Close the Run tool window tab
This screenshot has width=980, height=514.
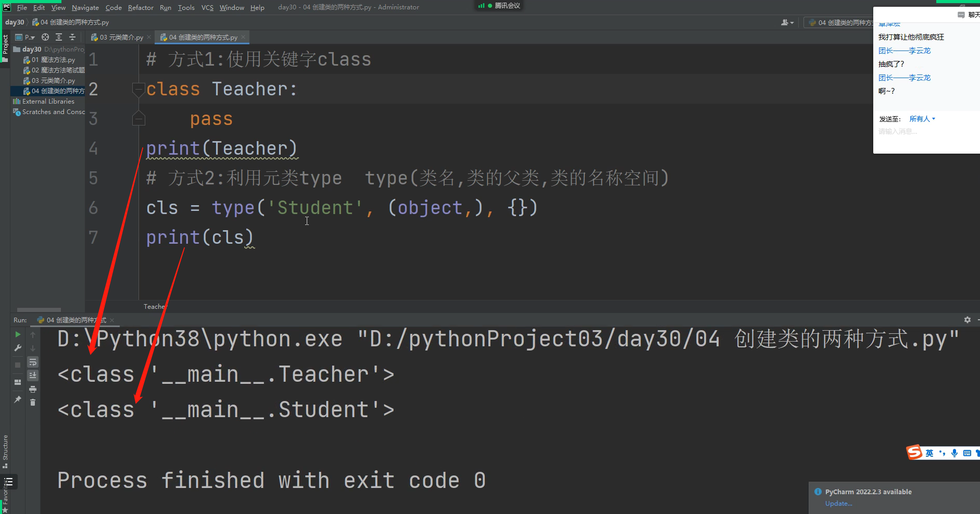(x=112, y=320)
